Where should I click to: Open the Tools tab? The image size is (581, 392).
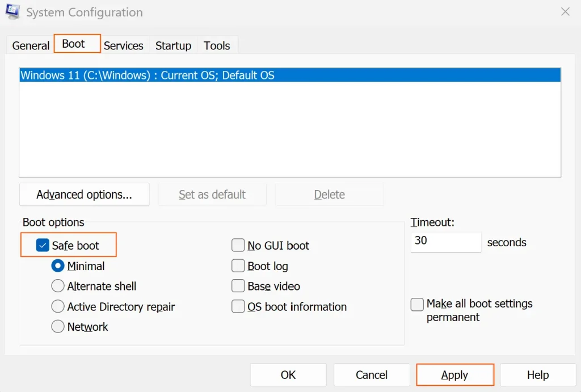tap(217, 45)
